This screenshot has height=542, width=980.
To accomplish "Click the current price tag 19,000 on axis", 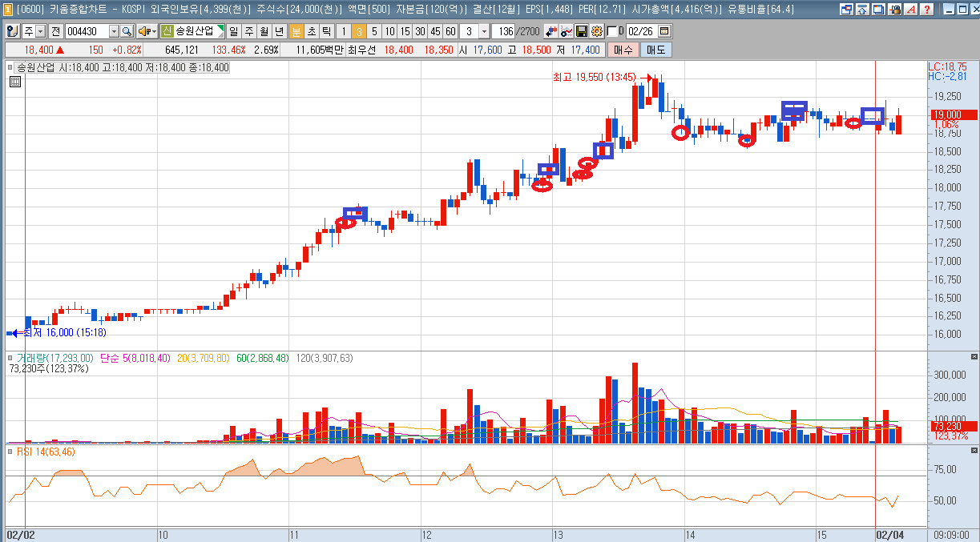I will coord(952,114).
